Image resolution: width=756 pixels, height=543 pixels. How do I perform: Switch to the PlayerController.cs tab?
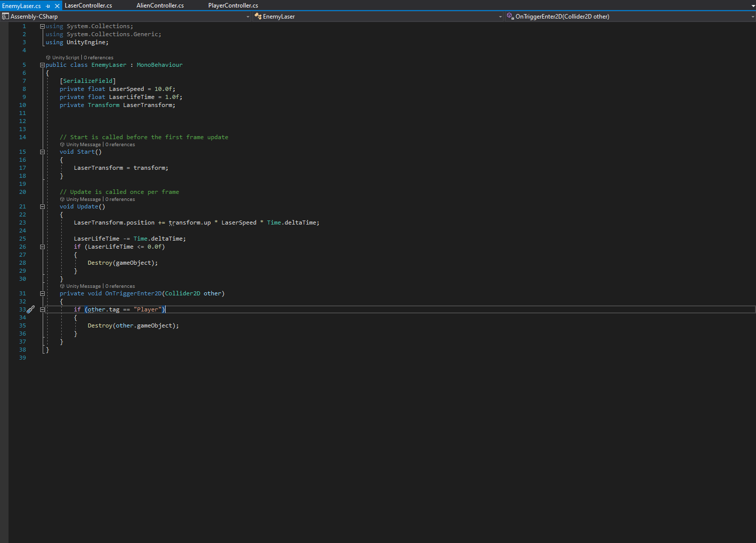point(233,6)
